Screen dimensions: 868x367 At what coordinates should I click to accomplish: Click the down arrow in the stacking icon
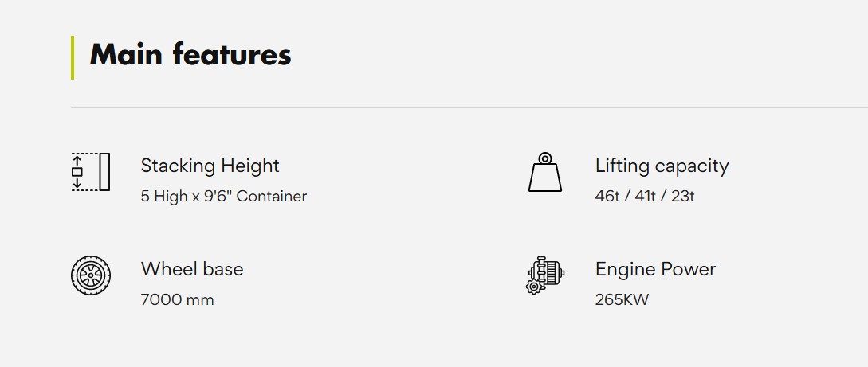[77, 184]
